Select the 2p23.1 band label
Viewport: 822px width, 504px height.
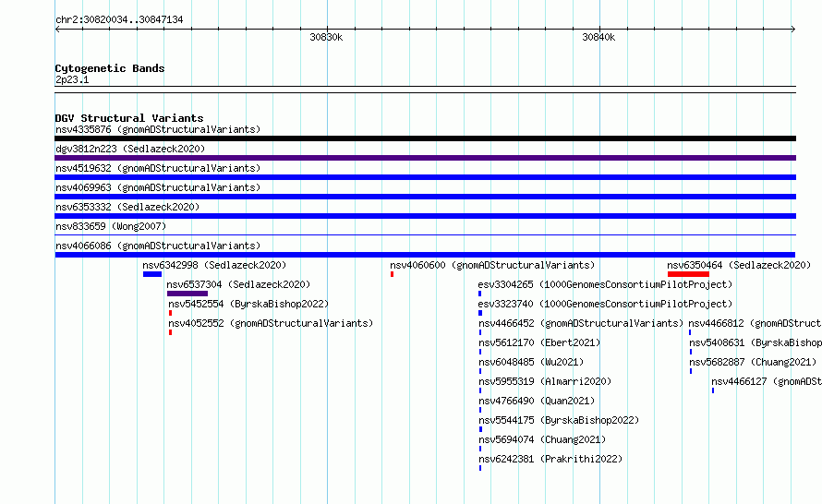72,79
